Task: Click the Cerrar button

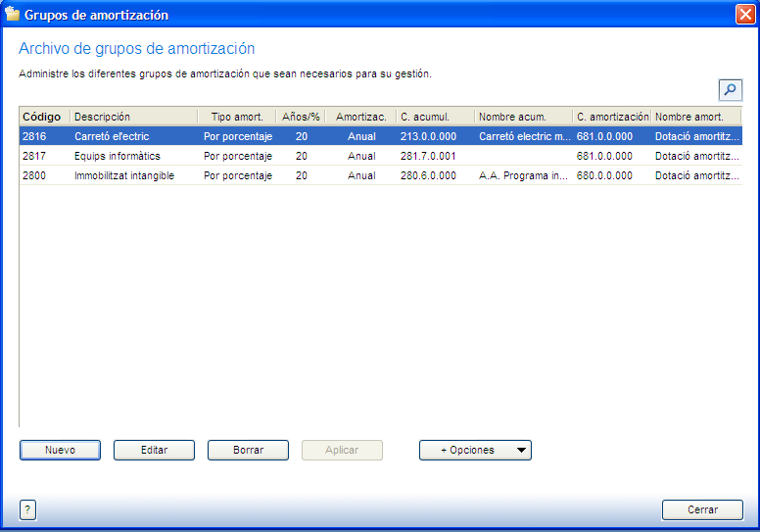Action: (702, 509)
